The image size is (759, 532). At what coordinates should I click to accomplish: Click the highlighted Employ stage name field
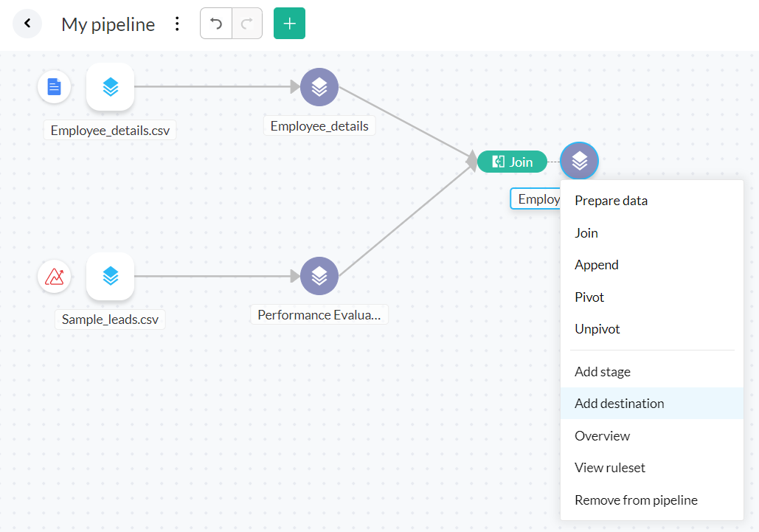click(536, 199)
